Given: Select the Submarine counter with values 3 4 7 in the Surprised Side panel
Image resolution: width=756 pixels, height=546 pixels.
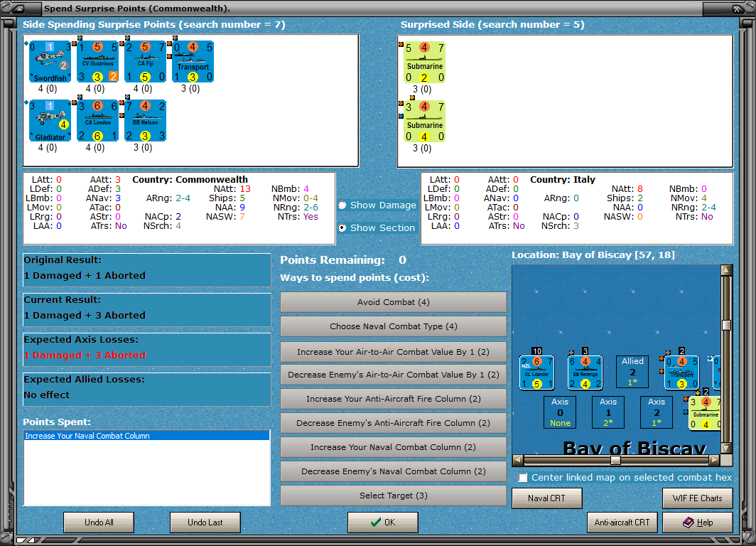Looking at the screenshot, I should pos(424,122).
